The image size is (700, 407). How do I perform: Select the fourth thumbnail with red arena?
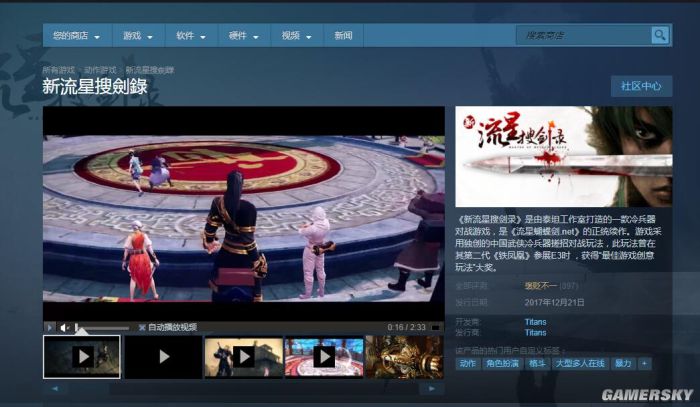click(324, 357)
